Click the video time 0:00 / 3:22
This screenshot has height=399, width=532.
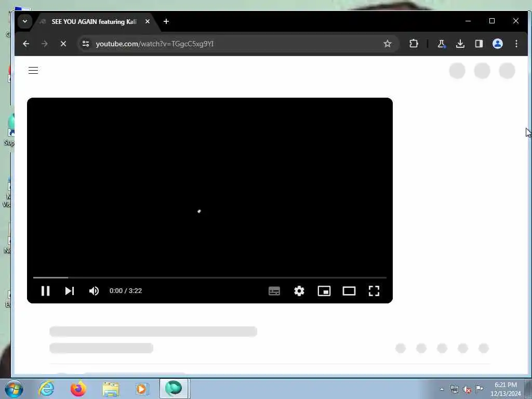pyautogui.click(x=126, y=291)
